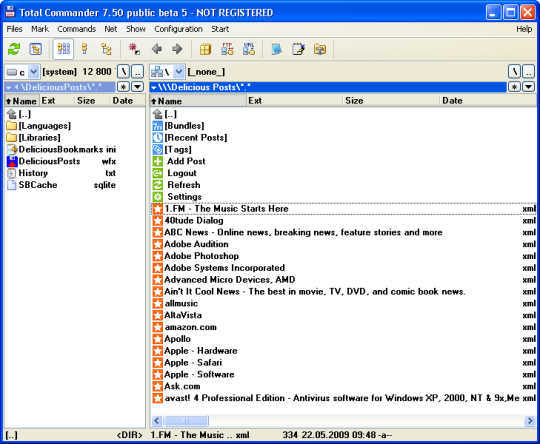Open the right panel history dropdown arrow
Image resolution: width=540 pixels, height=444 pixels.
pos(529,87)
